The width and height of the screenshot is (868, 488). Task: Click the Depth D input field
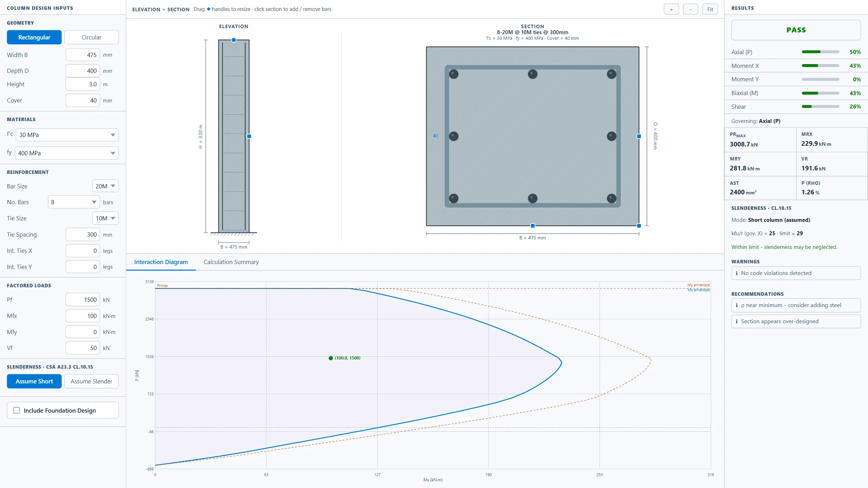83,71
